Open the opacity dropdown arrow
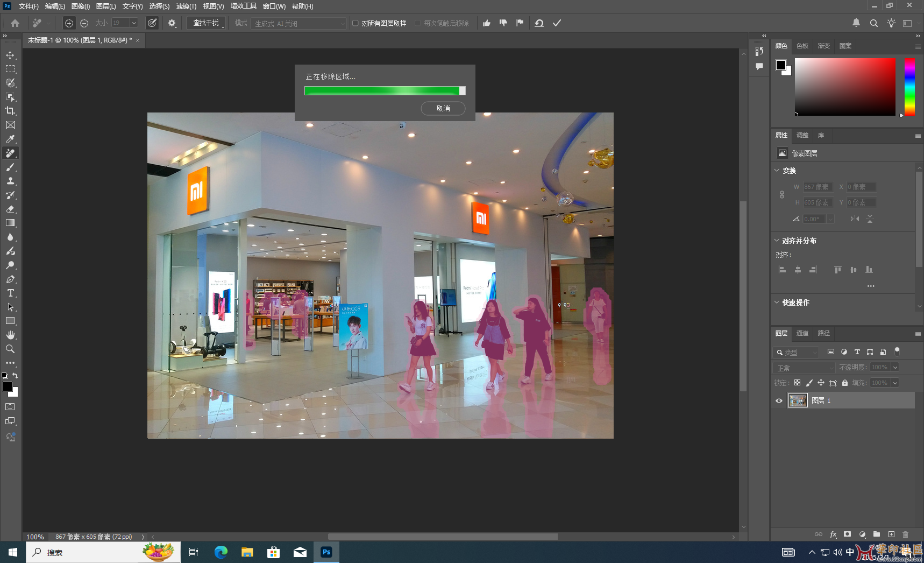Screen dimensions: 924x563 click(895, 367)
